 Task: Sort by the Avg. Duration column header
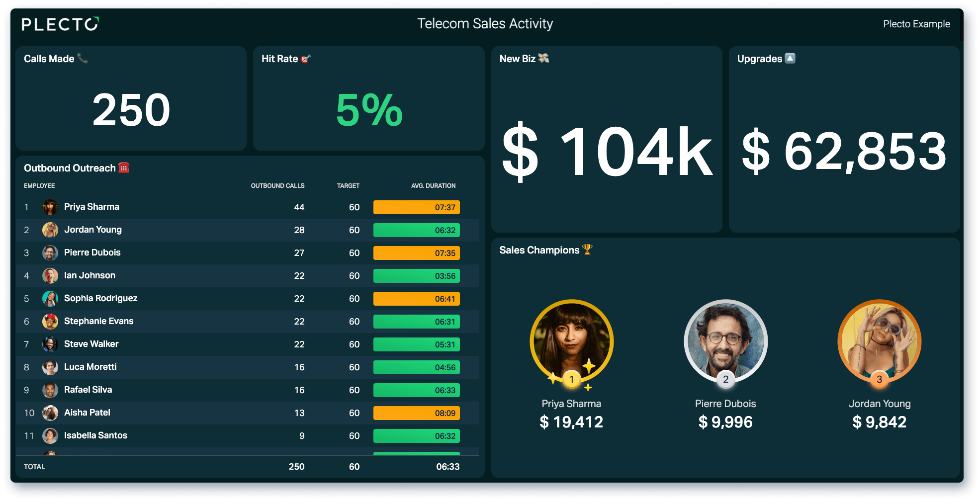coord(433,186)
